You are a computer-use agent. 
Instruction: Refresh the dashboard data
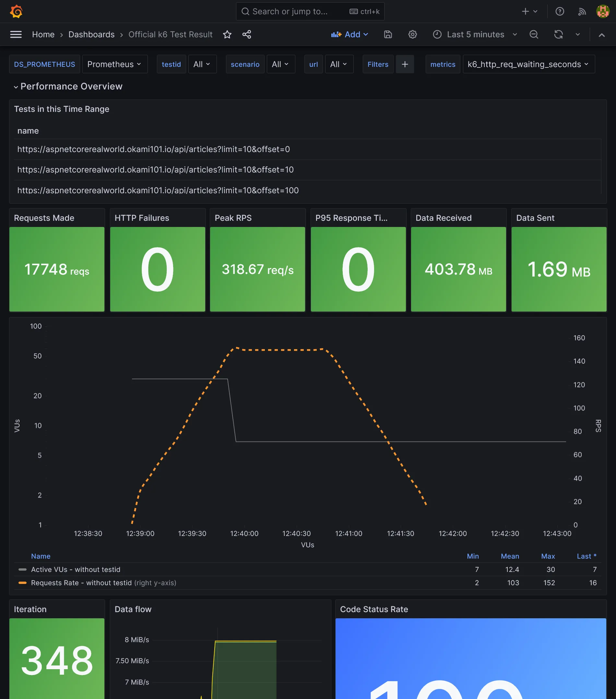click(x=558, y=34)
